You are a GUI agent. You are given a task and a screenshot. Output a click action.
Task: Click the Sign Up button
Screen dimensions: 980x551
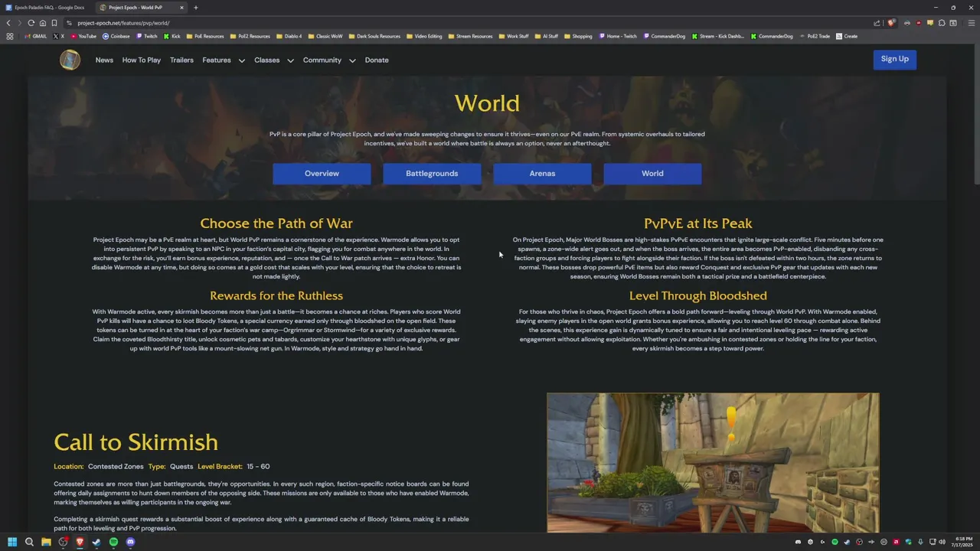894,59
